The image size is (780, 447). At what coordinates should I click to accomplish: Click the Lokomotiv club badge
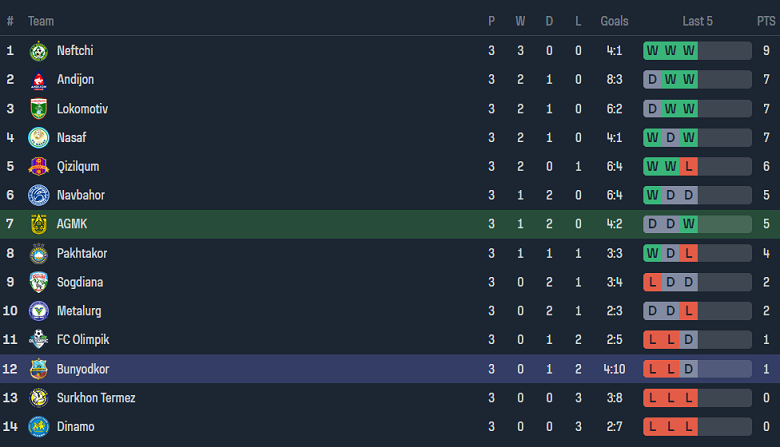coord(39,109)
